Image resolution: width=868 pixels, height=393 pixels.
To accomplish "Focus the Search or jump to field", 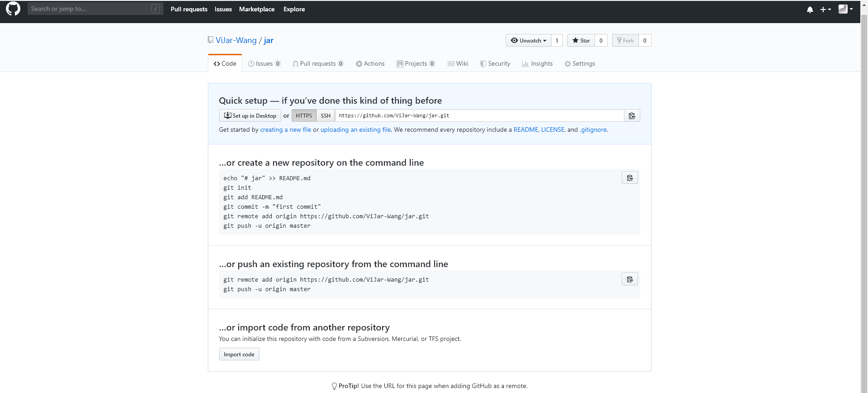I will [91, 9].
